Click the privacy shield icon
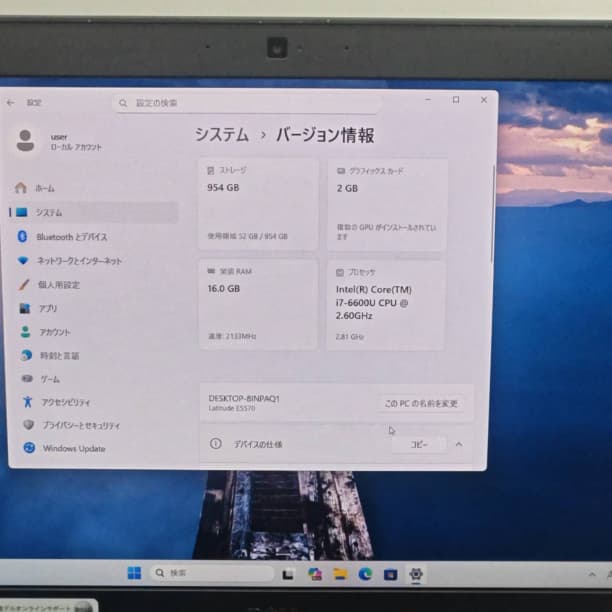 pyautogui.click(x=28, y=425)
